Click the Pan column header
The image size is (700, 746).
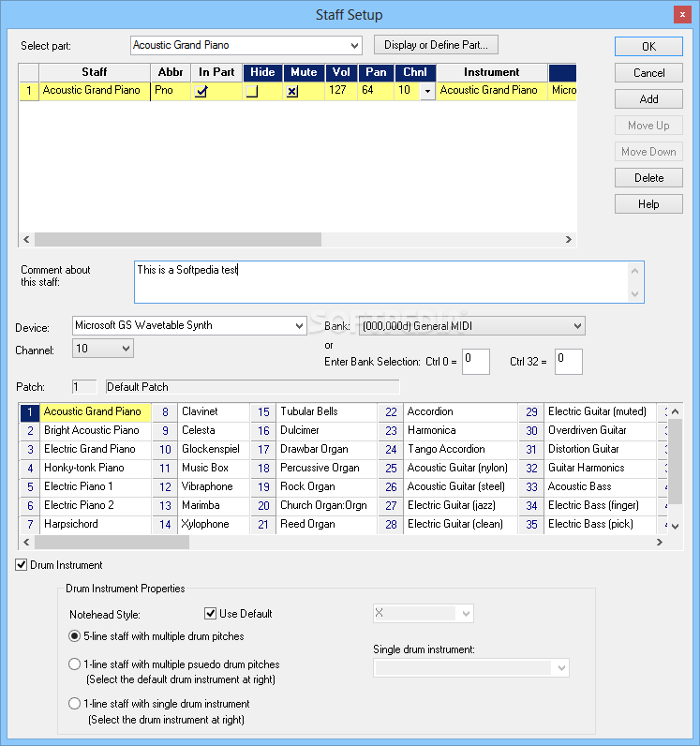coord(376,72)
